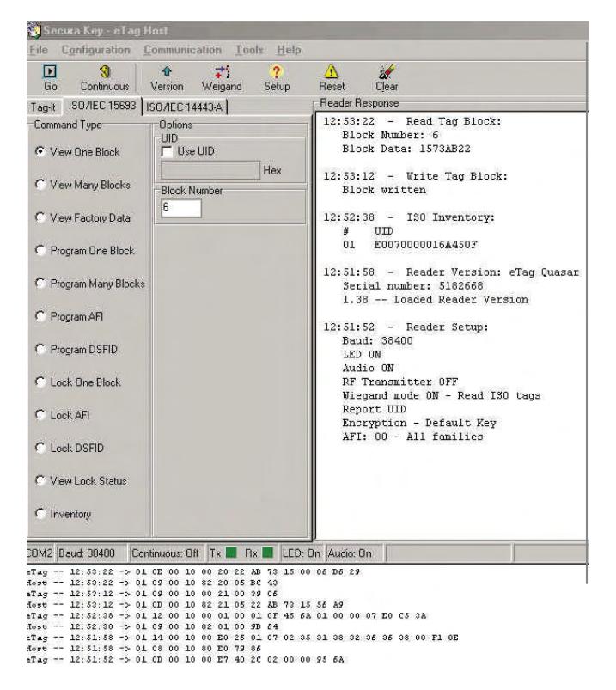Click first eTag 12:53:22 log line
The height and width of the screenshot is (690, 616).
(x=193, y=571)
